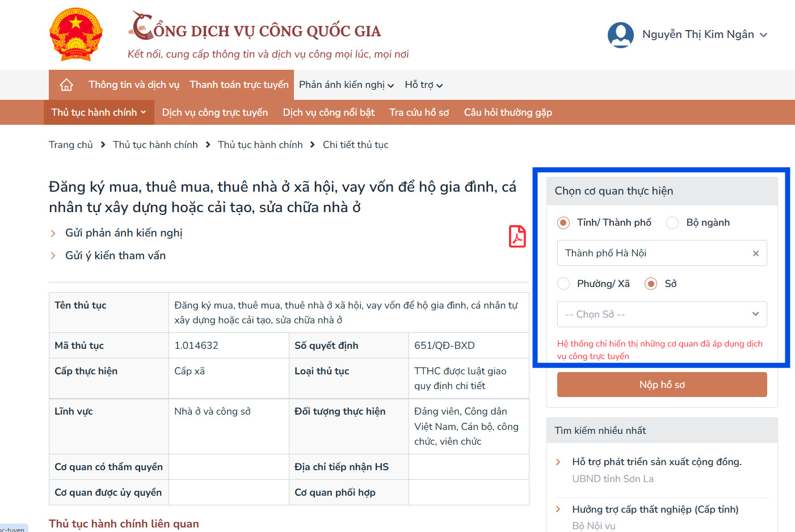Choose the Phường/ Xã radio option
This screenshot has width=795, height=532.
[x=563, y=284]
